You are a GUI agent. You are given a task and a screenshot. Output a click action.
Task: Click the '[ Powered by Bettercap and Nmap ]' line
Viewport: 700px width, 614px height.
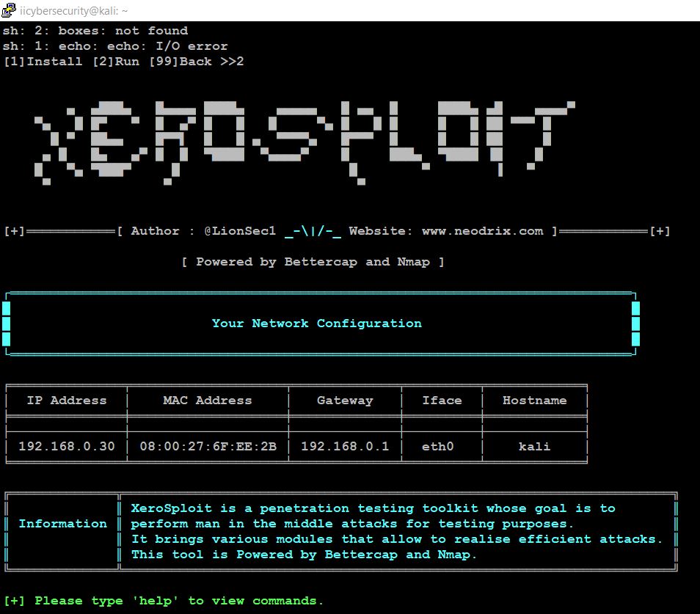click(313, 262)
